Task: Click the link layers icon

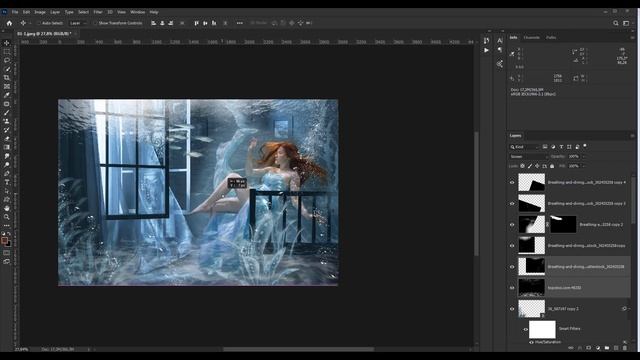Action: pyautogui.click(x=571, y=348)
